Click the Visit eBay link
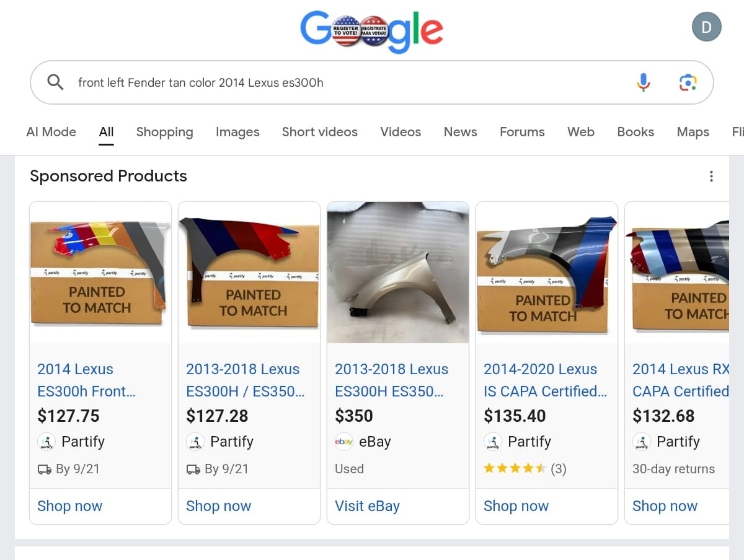Screen dimensions: 744x560 point(367,506)
